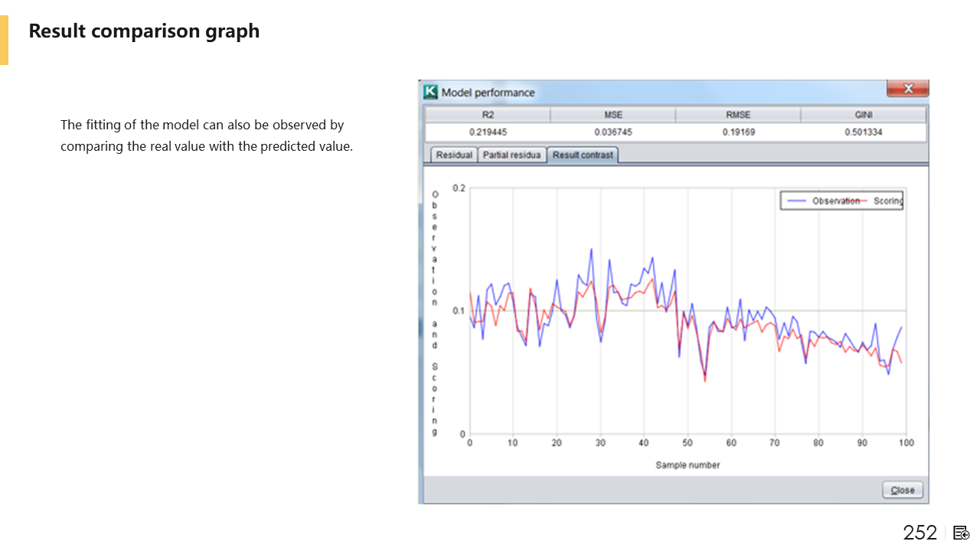
Task: Open the Partial residua tab
Action: click(511, 155)
